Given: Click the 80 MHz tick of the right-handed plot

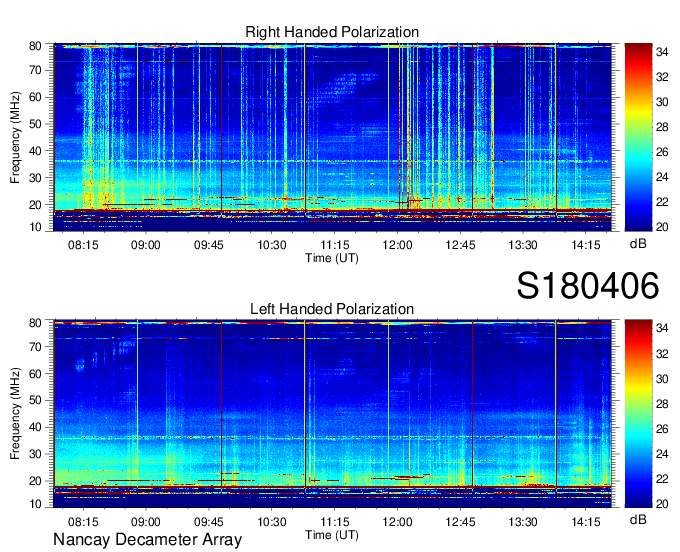Looking at the screenshot, I should 36,46.
